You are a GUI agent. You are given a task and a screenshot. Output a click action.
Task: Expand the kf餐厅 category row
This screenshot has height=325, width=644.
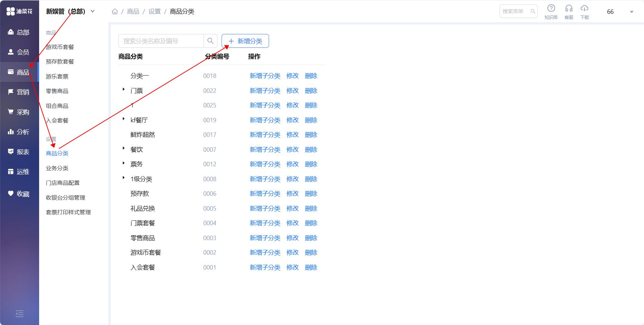124,119
